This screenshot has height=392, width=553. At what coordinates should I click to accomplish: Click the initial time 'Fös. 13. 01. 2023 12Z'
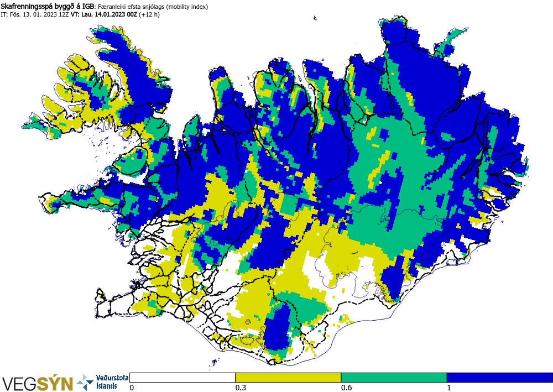[38, 15]
